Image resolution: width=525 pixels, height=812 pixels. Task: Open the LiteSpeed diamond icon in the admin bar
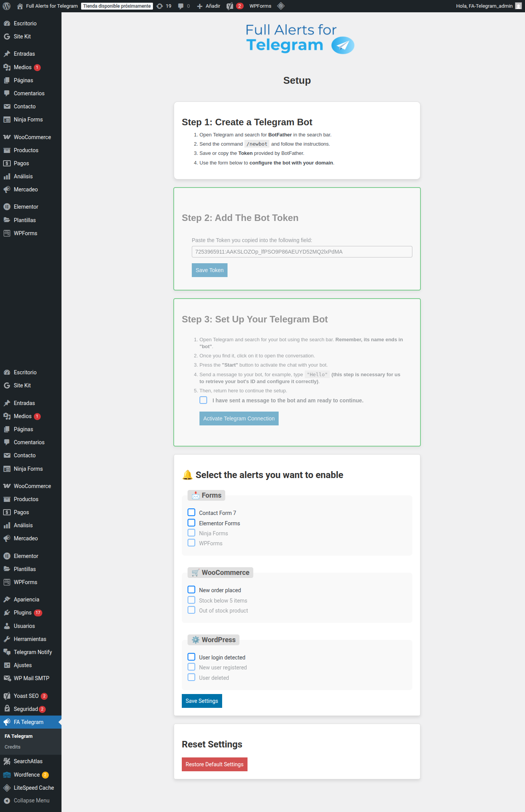(281, 6)
